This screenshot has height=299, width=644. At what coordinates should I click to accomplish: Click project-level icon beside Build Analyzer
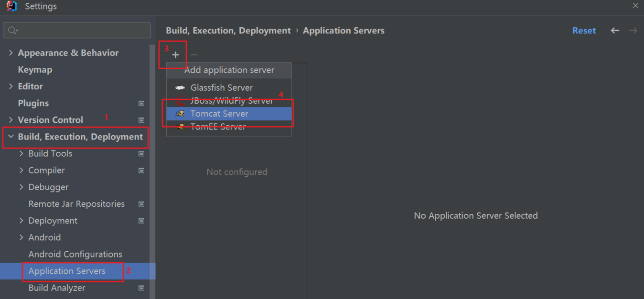coord(141,288)
